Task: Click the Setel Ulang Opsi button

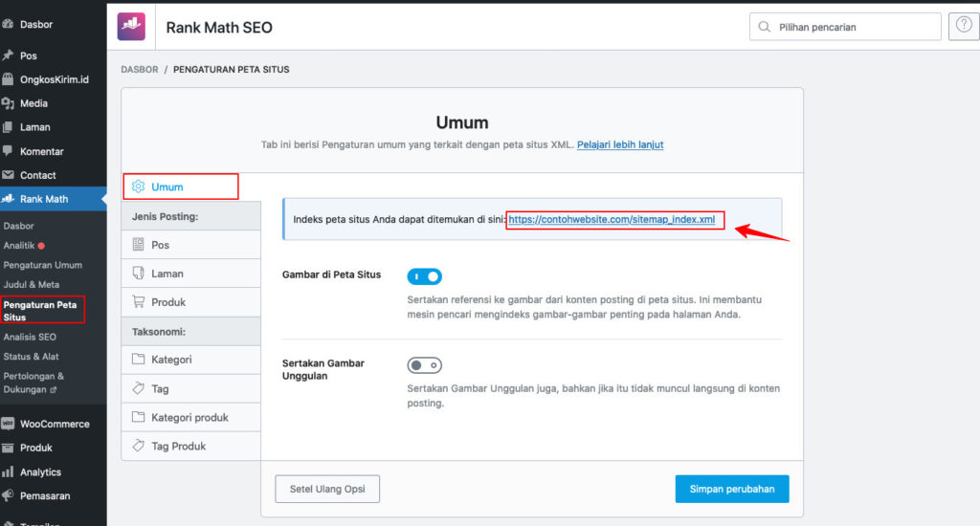Action: pyautogui.click(x=327, y=489)
